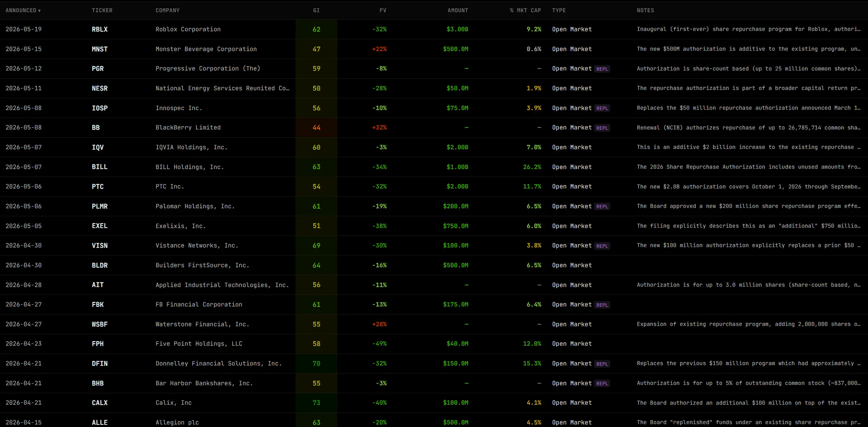Viewport: 868px width, 427px height.
Task: Click the -49% FV value for FPH
Action: (379, 344)
